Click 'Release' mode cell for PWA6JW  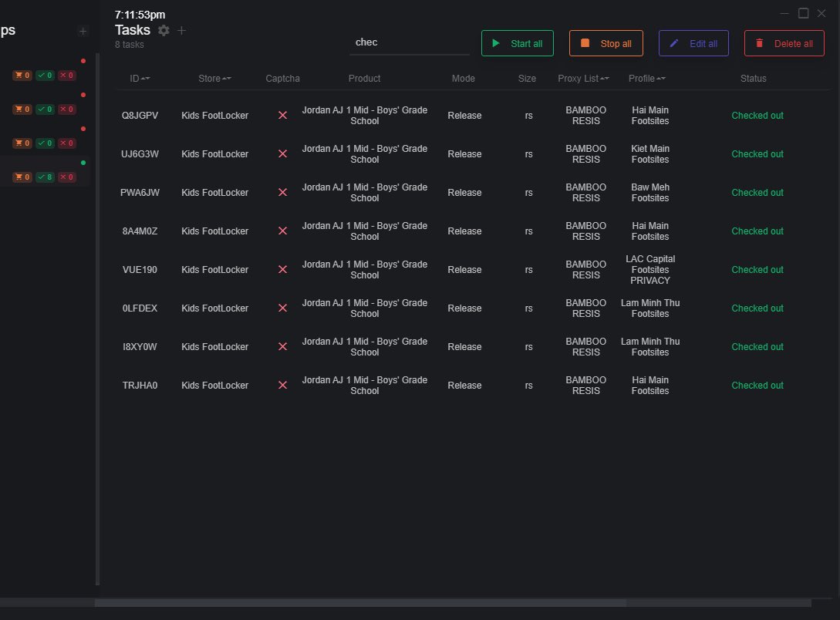(464, 192)
